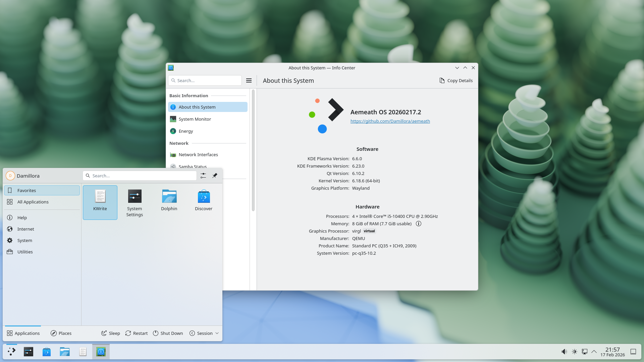644x362 pixels.
Task: Pin the application launcher open
Action: click(215, 175)
